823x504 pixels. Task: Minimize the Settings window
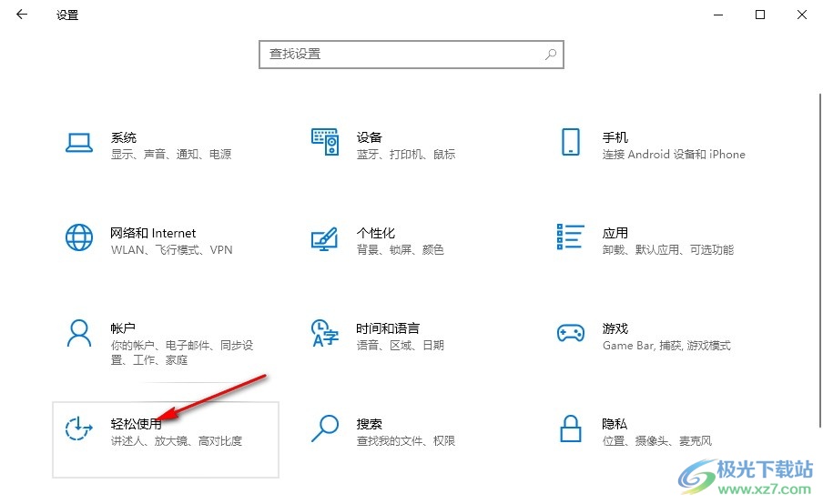tap(718, 15)
